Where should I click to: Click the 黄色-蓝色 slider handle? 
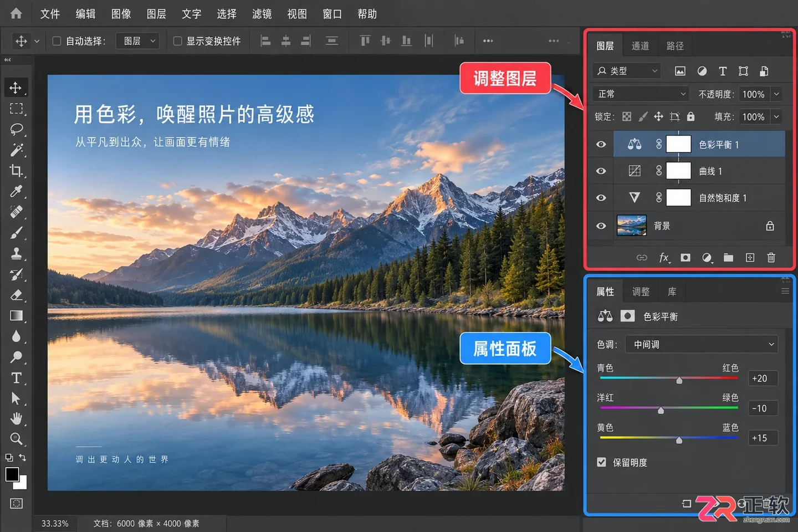(x=679, y=440)
